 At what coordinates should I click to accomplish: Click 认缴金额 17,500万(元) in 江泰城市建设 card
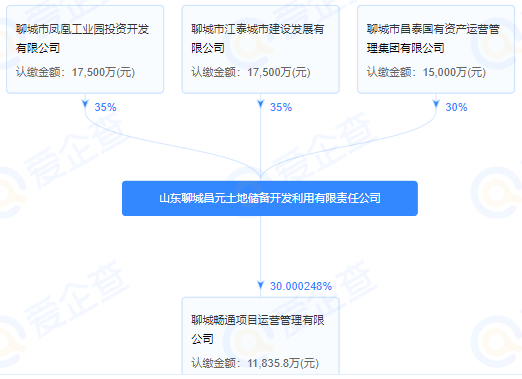click(251, 72)
